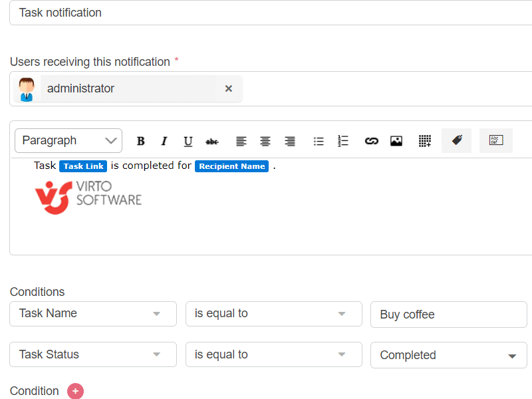Insert a bulleted list
The height and width of the screenshot is (399, 532).
(x=319, y=141)
